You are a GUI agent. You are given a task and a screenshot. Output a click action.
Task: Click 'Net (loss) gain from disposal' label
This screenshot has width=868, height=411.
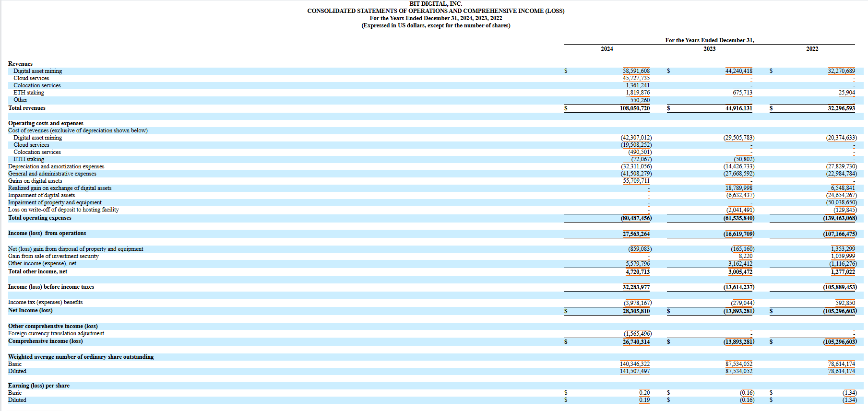click(76, 249)
